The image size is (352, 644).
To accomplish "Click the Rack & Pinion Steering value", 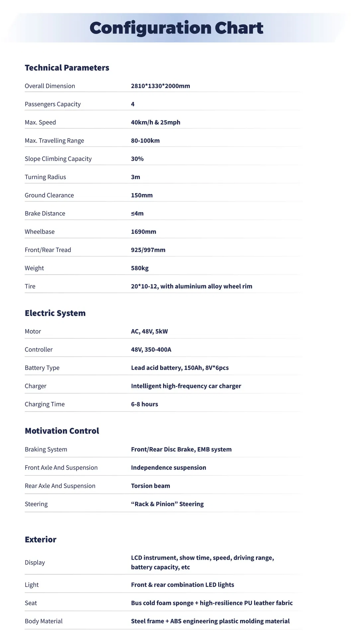I will coord(167,504).
